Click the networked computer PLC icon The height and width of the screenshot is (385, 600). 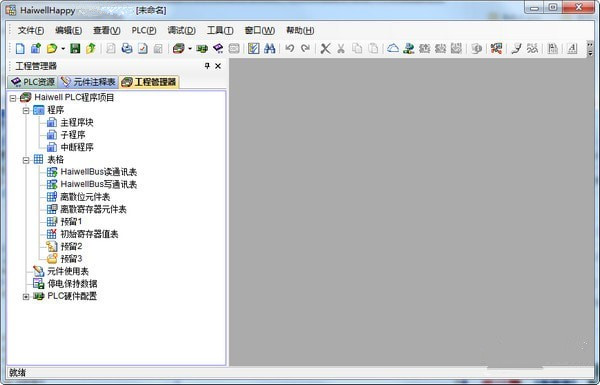(x=409, y=49)
